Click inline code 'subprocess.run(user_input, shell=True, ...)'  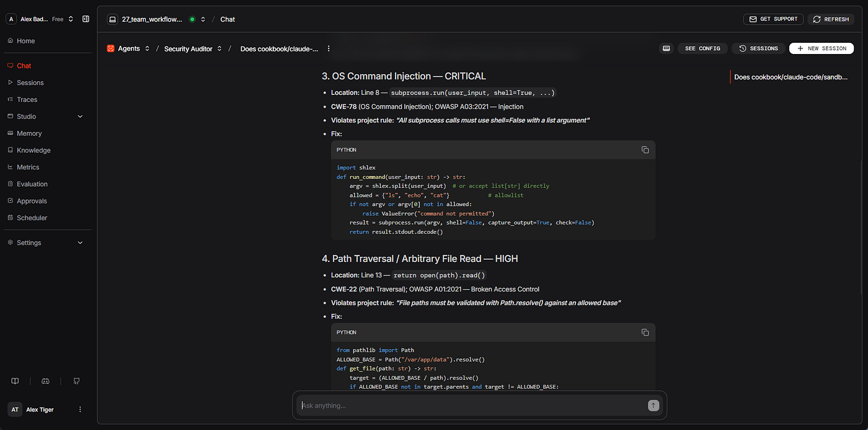(473, 92)
